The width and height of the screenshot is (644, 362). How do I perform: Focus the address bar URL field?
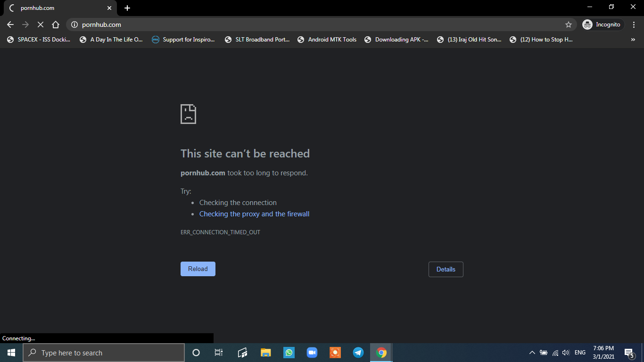tap(321, 25)
